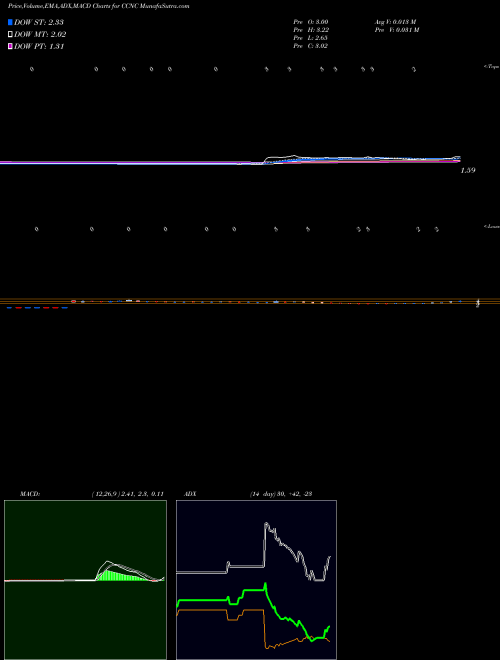Open the ADX indicator chart panel
The image size is (500, 660).
pyautogui.click(x=256, y=580)
